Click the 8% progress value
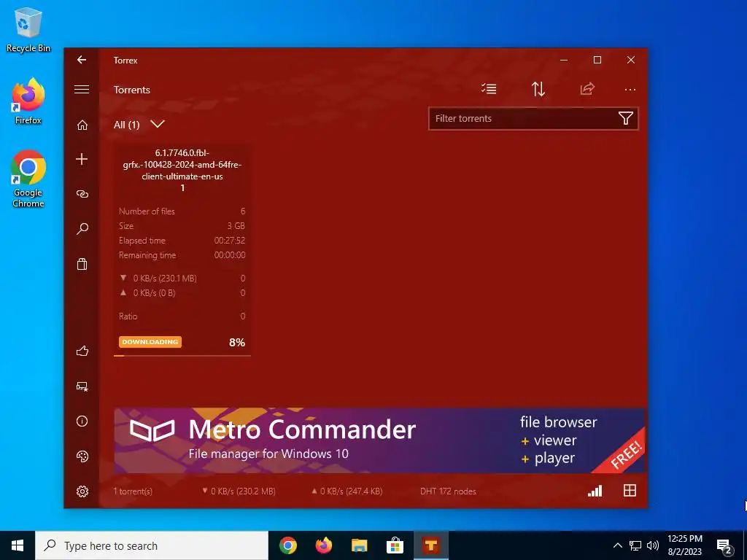Image resolution: width=747 pixels, height=560 pixels. click(x=237, y=342)
